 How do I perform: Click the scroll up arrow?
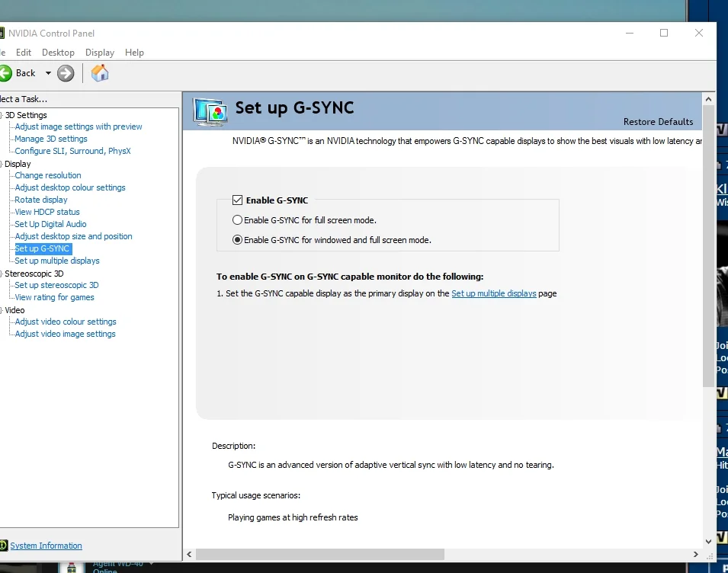pyautogui.click(x=708, y=99)
